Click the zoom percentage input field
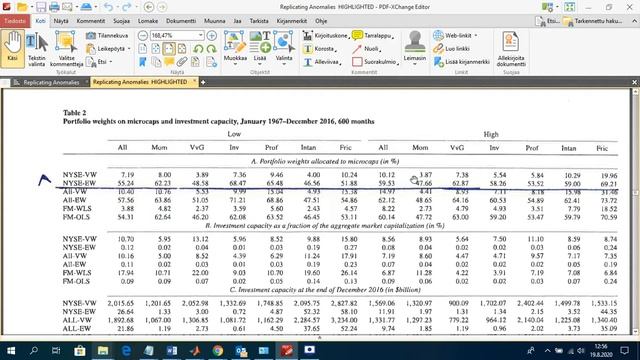 [x=174, y=36]
